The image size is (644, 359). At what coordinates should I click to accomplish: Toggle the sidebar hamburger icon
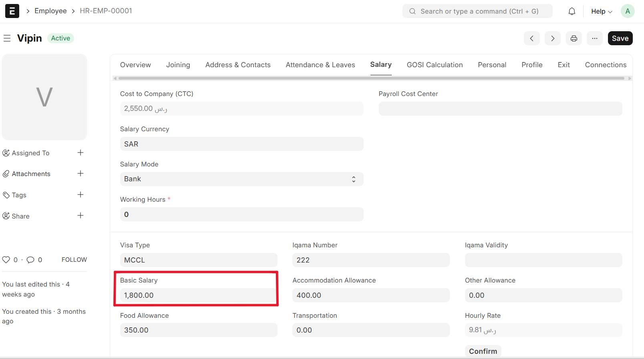[x=7, y=38]
